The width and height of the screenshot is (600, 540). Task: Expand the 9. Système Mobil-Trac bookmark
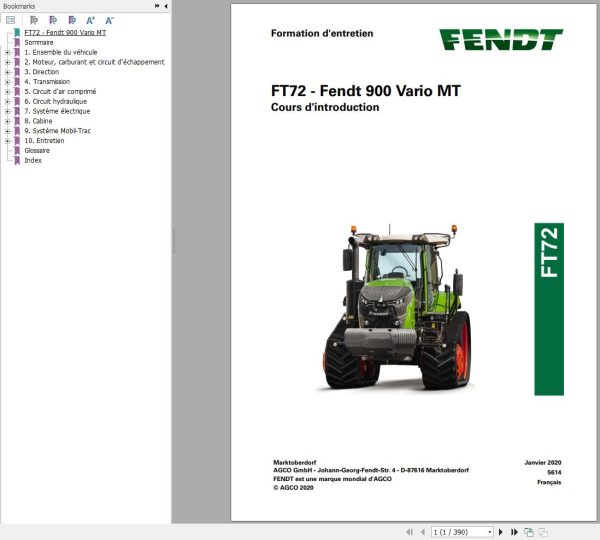tap(7, 131)
